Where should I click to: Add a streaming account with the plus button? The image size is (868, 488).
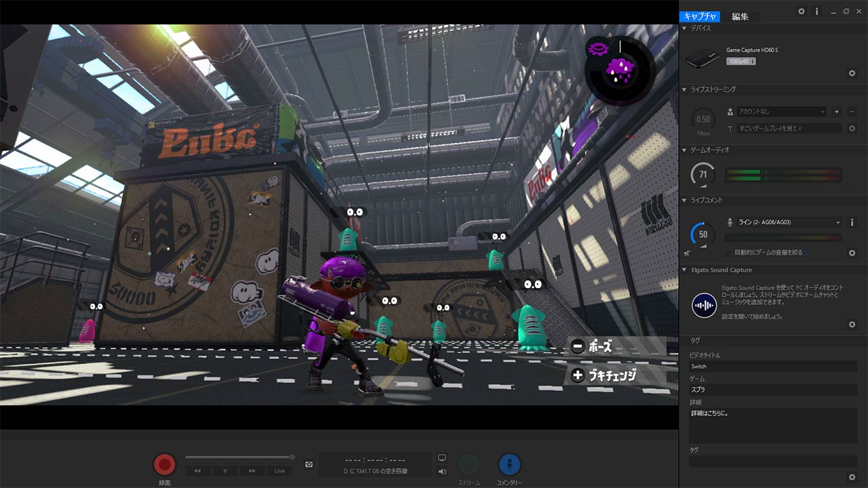pyautogui.click(x=837, y=111)
